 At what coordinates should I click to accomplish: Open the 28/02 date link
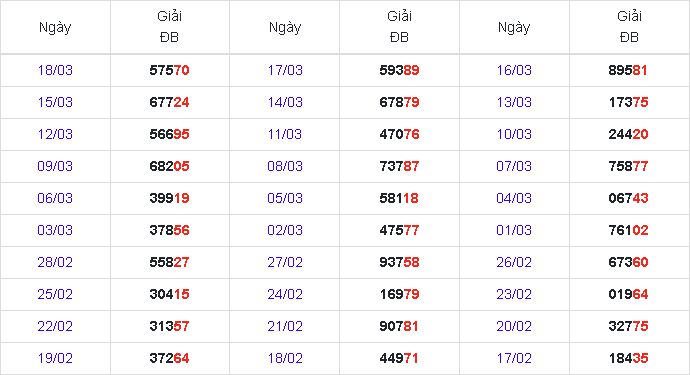(55, 262)
